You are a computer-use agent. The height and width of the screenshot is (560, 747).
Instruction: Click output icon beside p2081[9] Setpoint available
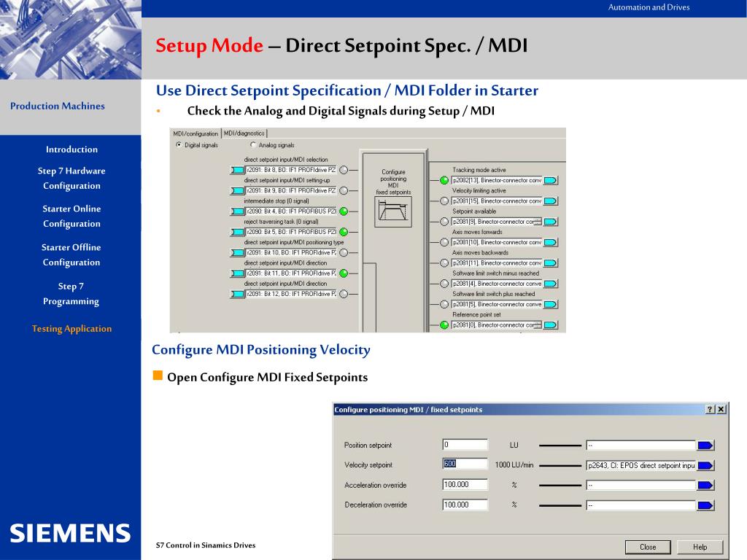pos(551,222)
